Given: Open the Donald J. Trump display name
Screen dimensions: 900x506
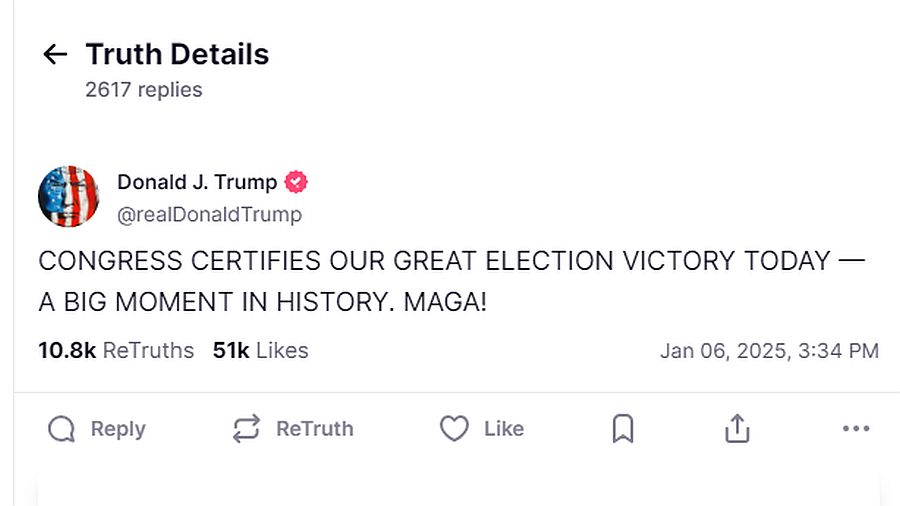Looking at the screenshot, I should [197, 182].
